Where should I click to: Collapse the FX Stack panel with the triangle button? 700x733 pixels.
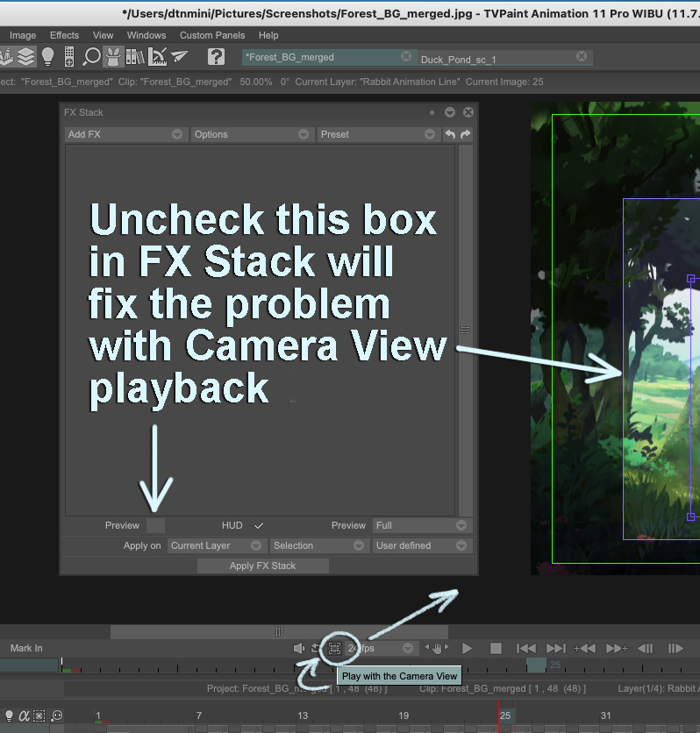[450, 112]
